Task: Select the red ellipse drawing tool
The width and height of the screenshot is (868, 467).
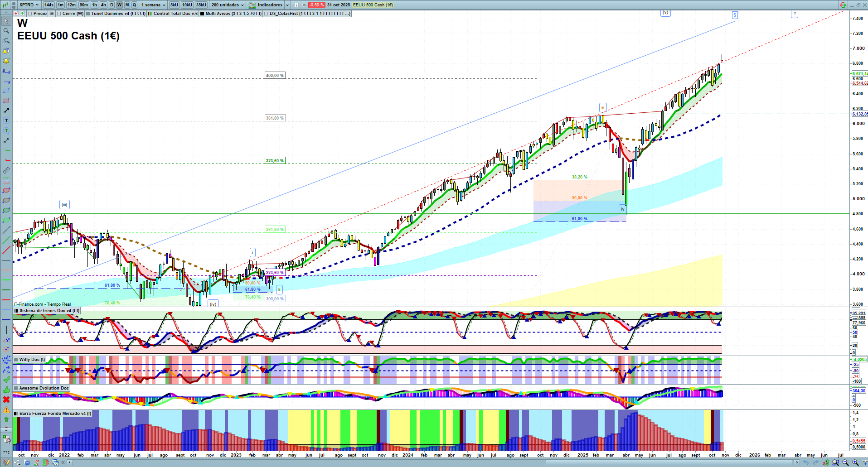Action: point(6,190)
